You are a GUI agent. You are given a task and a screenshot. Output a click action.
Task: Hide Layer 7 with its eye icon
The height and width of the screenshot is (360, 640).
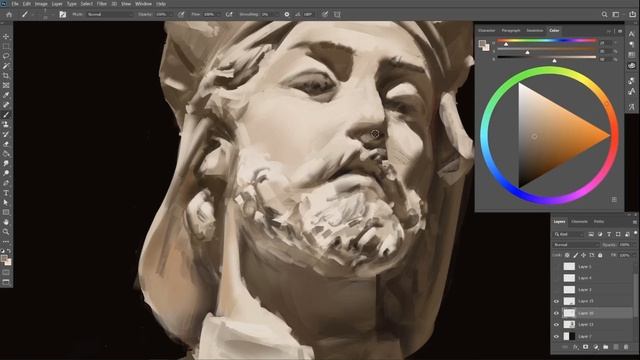click(x=556, y=336)
